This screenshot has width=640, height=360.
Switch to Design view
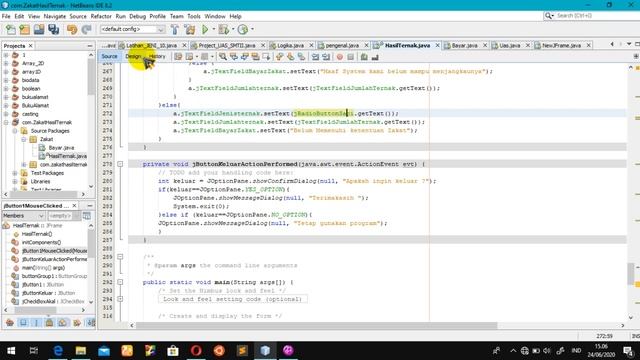[x=133, y=56]
